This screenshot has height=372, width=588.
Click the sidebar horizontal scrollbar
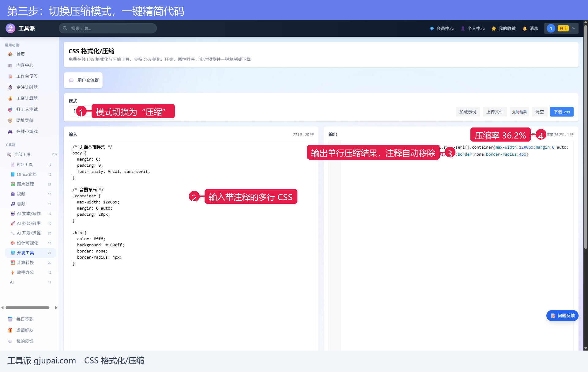[x=28, y=308]
